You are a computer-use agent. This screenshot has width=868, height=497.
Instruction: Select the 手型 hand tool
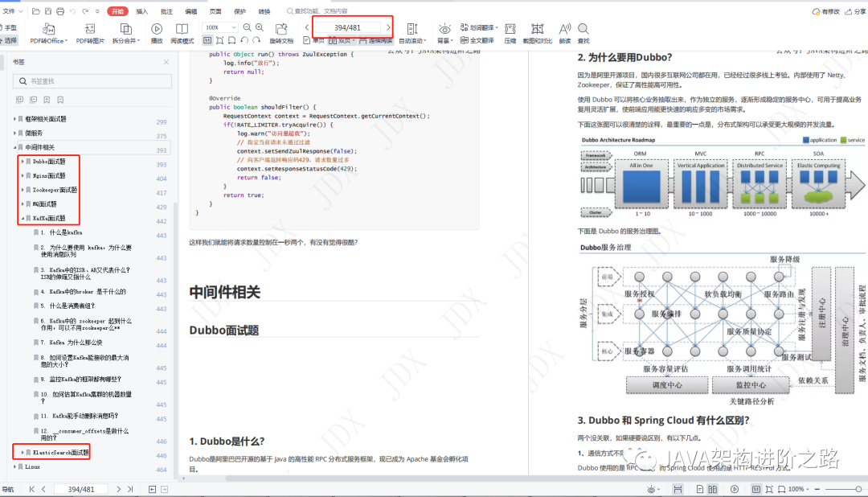(8, 27)
